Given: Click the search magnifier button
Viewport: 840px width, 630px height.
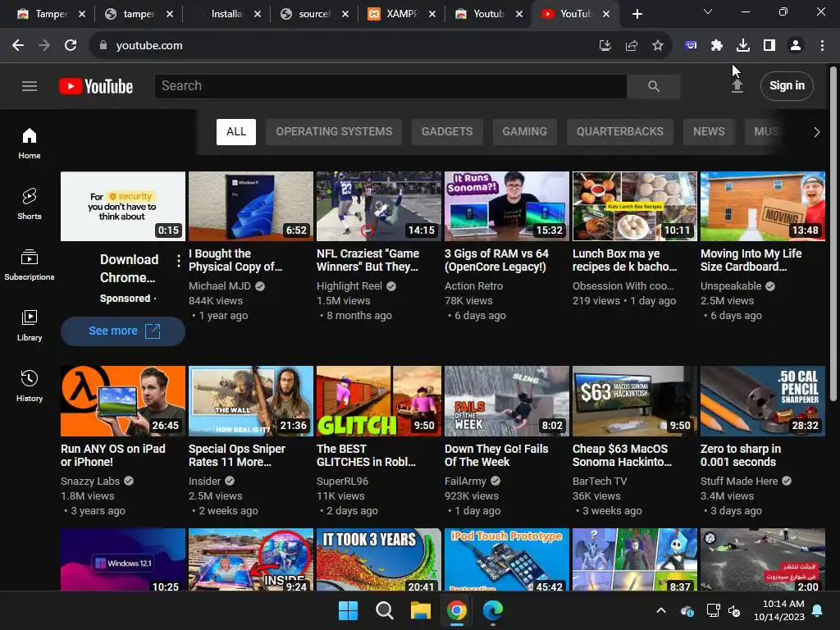Looking at the screenshot, I should pos(654,85).
